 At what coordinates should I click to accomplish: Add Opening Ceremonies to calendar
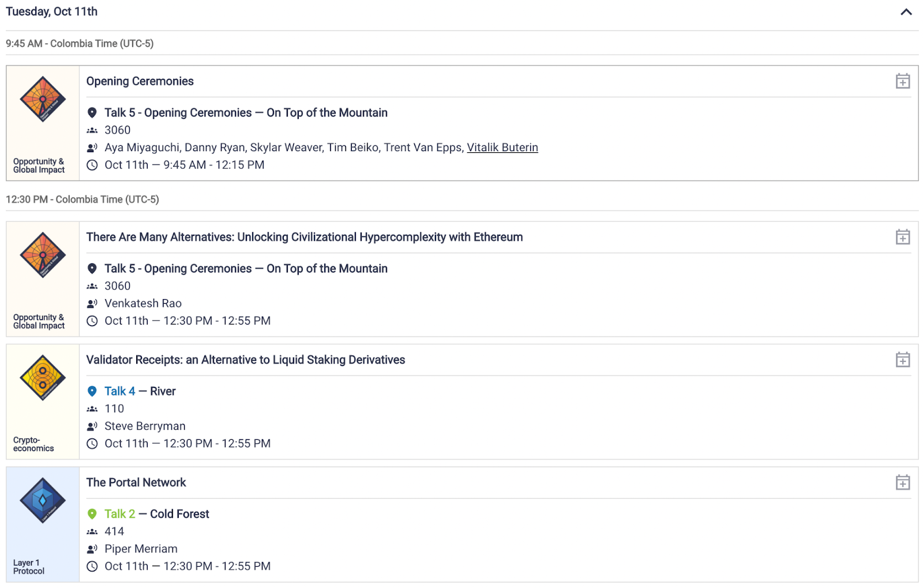(903, 81)
